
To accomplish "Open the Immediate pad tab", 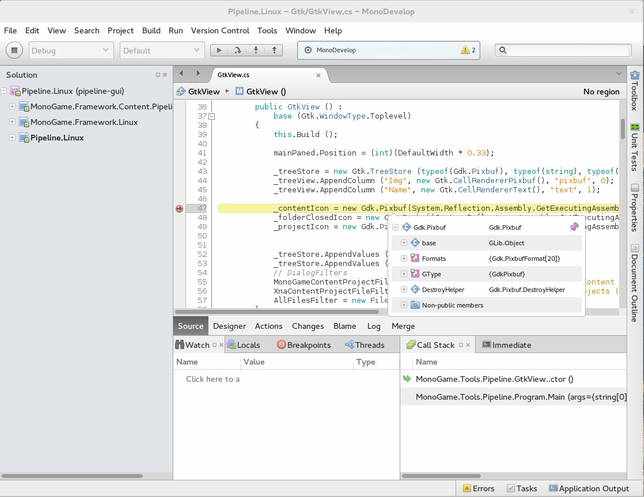I will 506,345.
